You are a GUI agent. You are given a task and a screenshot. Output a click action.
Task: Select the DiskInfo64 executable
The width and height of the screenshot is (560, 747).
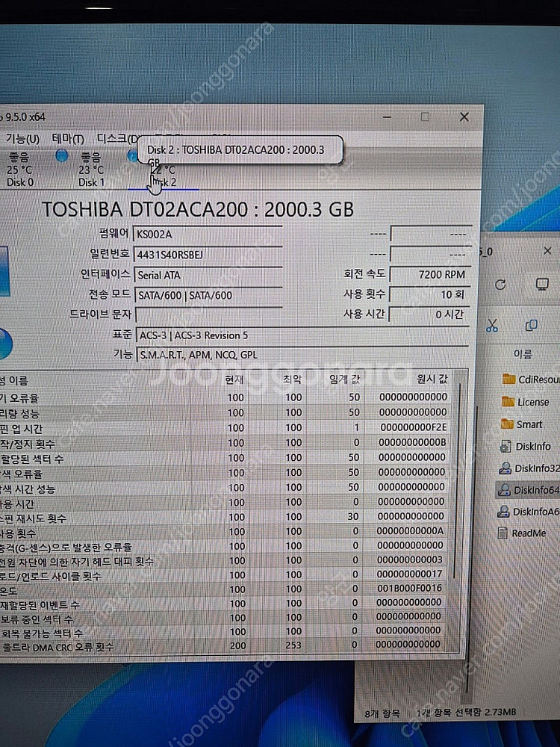pos(528,490)
